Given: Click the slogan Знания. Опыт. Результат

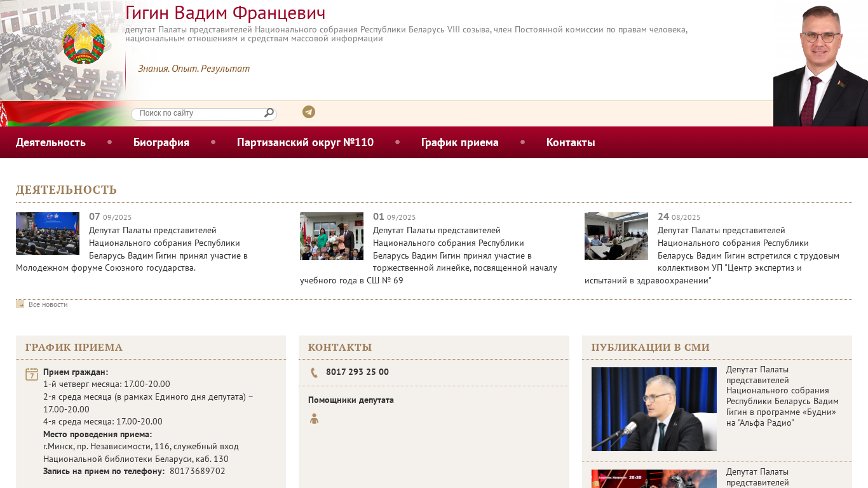Looking at the screenshot, I should [194, 69].
